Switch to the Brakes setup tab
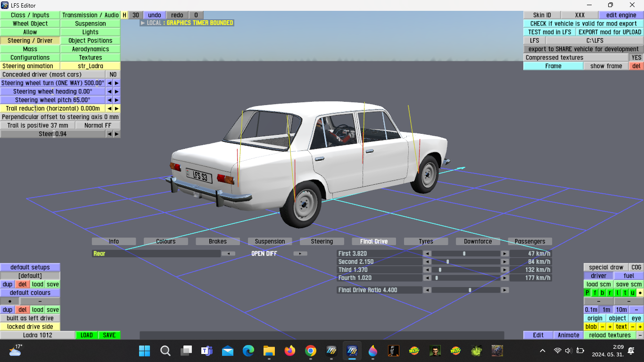Screen dimensions: 644x362 218,241
